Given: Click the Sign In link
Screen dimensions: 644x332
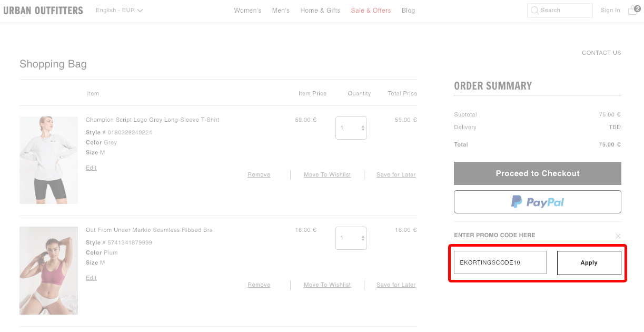Looking at the screenshot, I should point(610,10).
